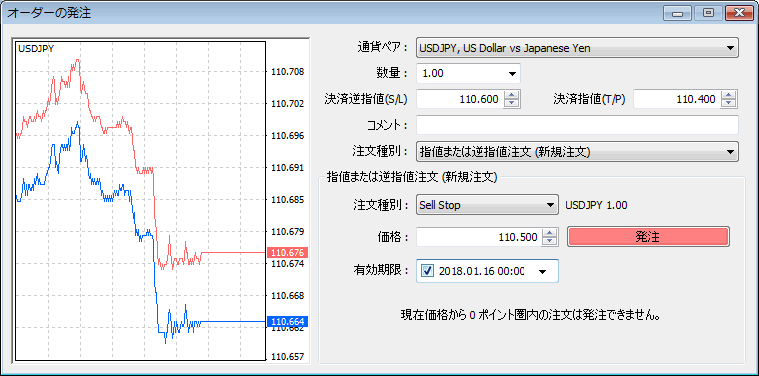This screenshot has width=759, height=376.
Task: Increase the T/P value with the up arrow
Action: 728,95
